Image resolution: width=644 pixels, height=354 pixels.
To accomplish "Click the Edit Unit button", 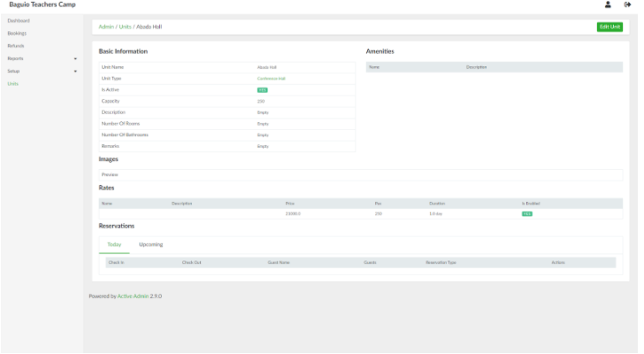I will click(609, 27).
